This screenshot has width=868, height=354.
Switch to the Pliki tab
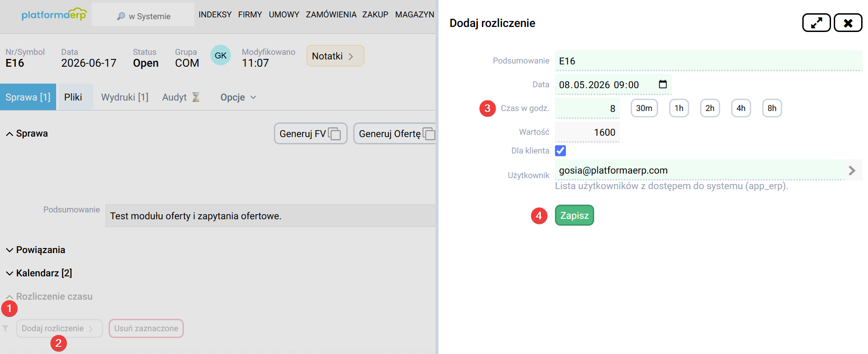click(x=73, y=97)
